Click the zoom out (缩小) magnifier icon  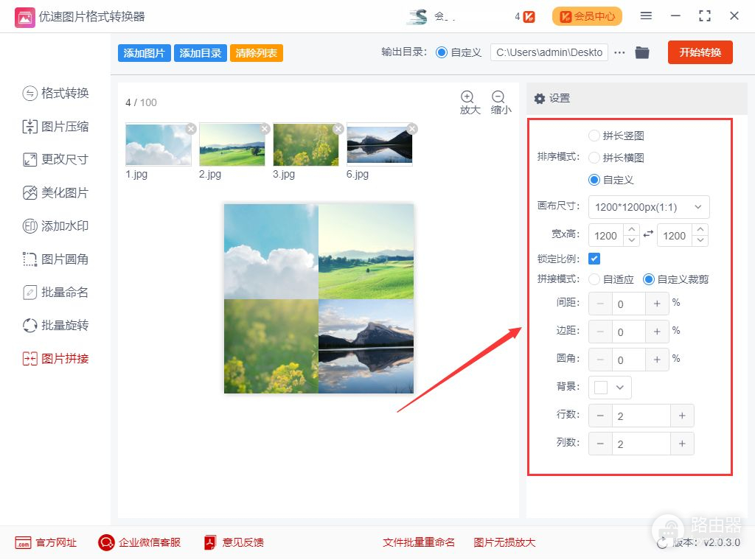click(499, 97)
